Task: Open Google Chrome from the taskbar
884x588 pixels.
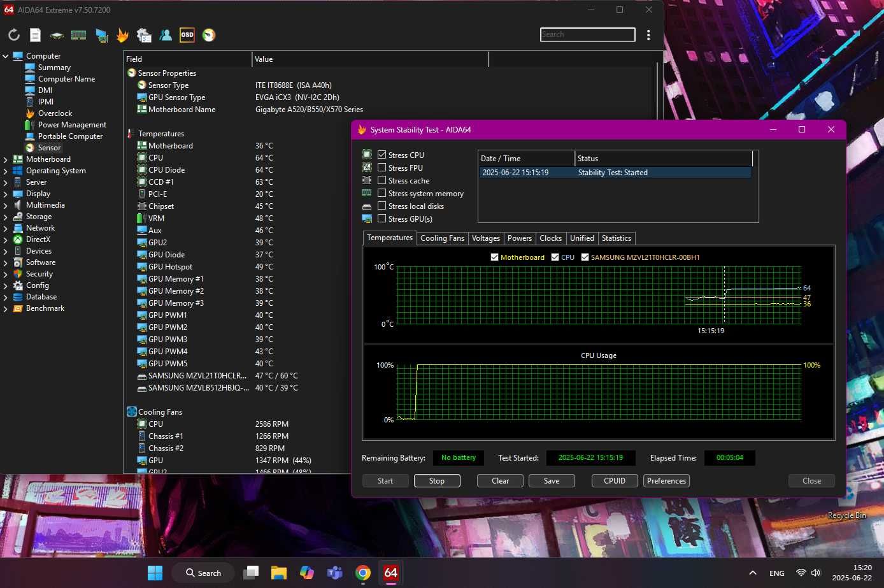Action: tap(363, 573)
